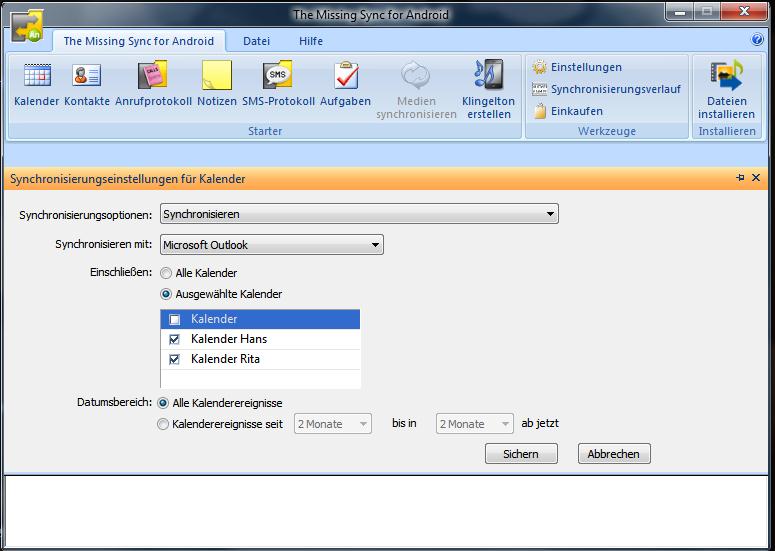
Task: Pin the Synchronisierungseinstellungen panel
Action: [x=740, y=177]
